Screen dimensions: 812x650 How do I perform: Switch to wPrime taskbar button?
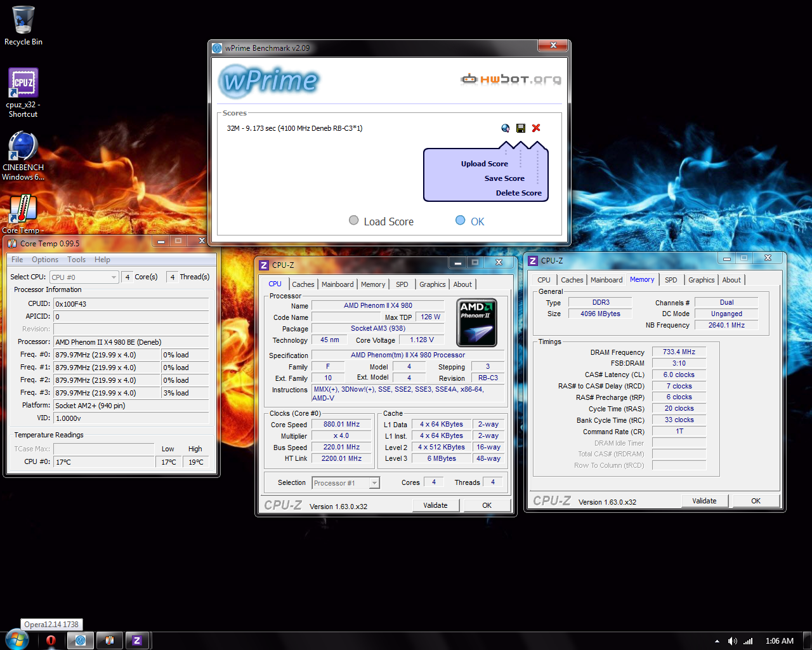81,640
